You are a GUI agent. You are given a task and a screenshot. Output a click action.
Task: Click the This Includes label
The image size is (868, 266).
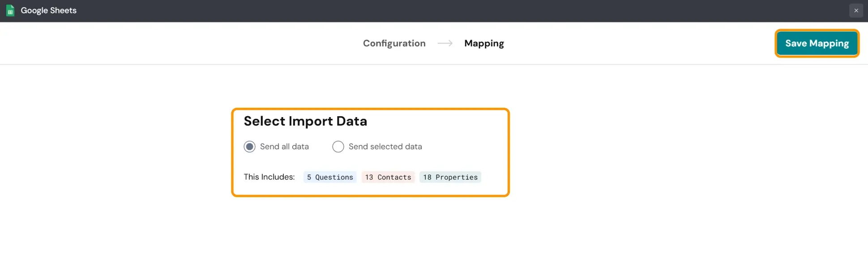269,177
